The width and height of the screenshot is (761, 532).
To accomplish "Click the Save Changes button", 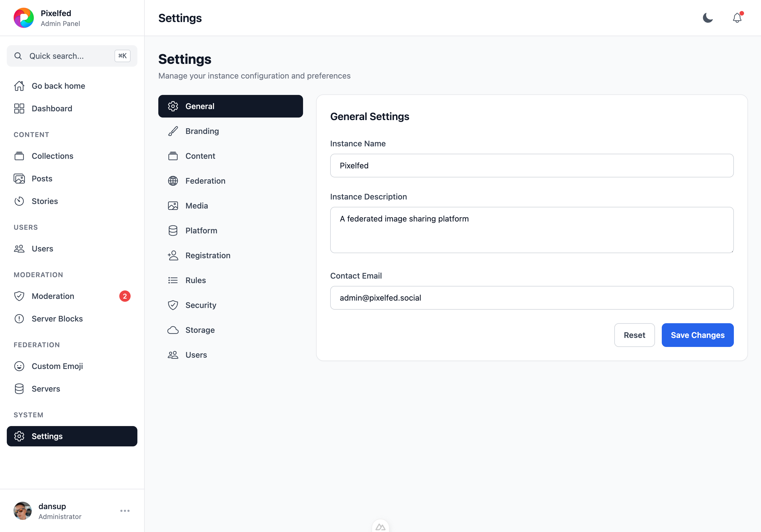I will coord(698,335).
